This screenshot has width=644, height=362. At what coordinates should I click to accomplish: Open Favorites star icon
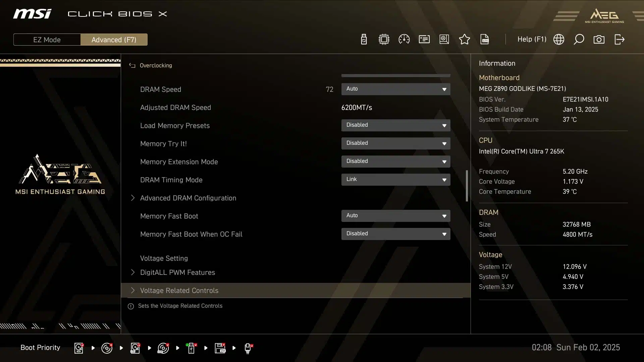click(x=464, y=40)
